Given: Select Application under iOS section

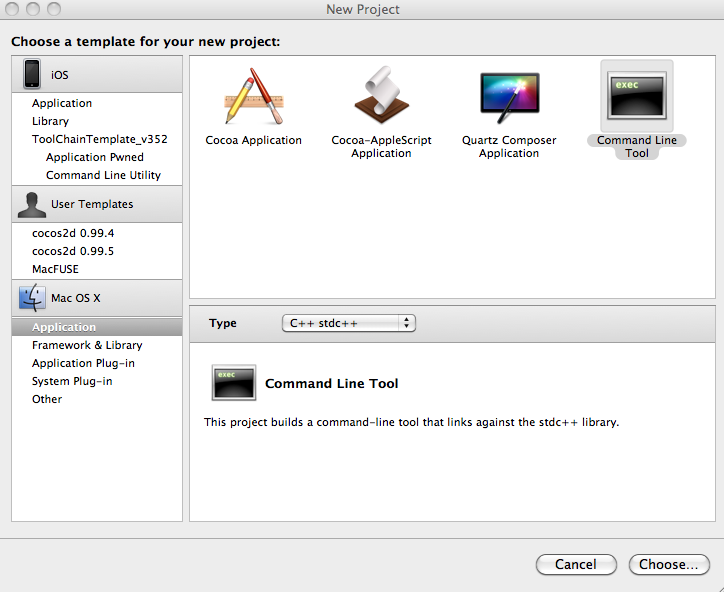Looking at the screenshot, I should pyautogui.click(x=62, y=103).
